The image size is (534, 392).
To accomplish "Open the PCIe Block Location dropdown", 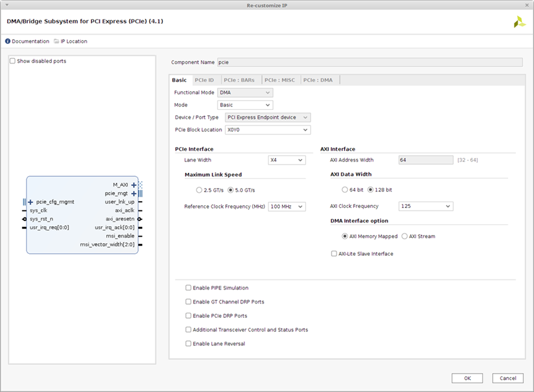I will [267, 130].
